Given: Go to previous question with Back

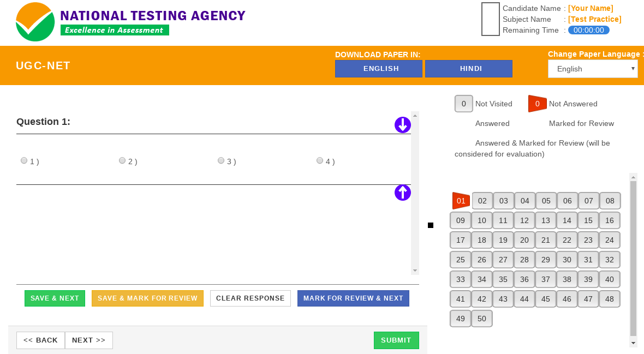Looking at the screenshot, I should (x=41, y=340).
